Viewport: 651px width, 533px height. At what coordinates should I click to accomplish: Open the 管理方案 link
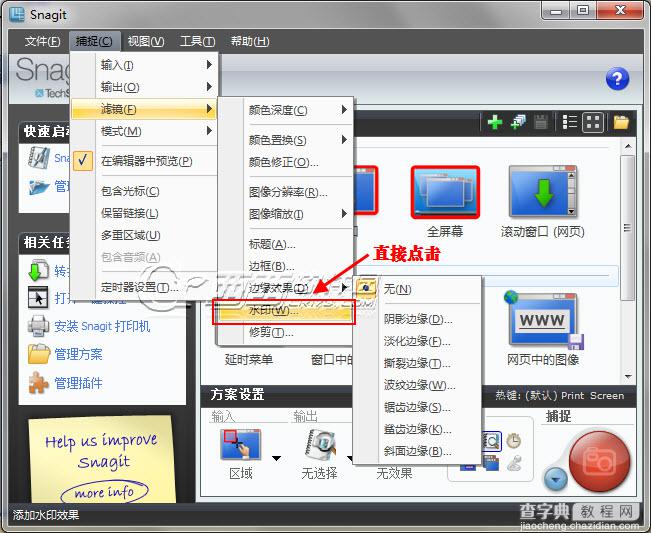click(78, 354)
